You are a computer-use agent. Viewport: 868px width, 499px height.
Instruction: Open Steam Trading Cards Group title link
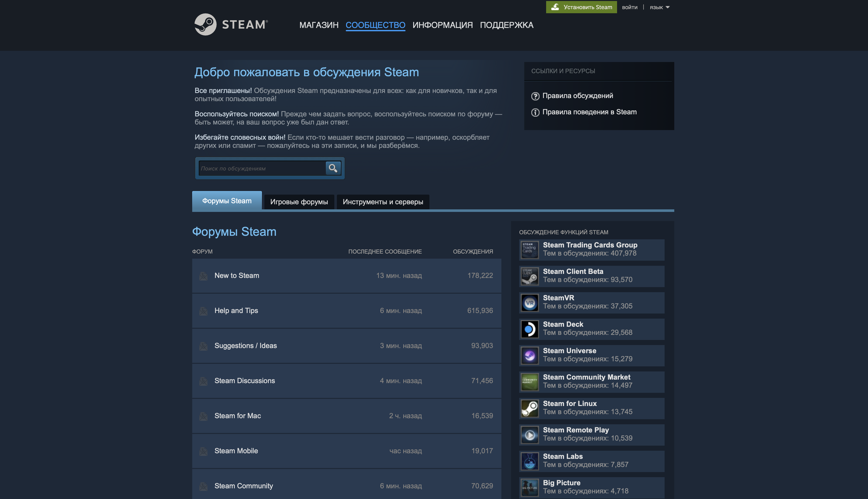(590, 245)
